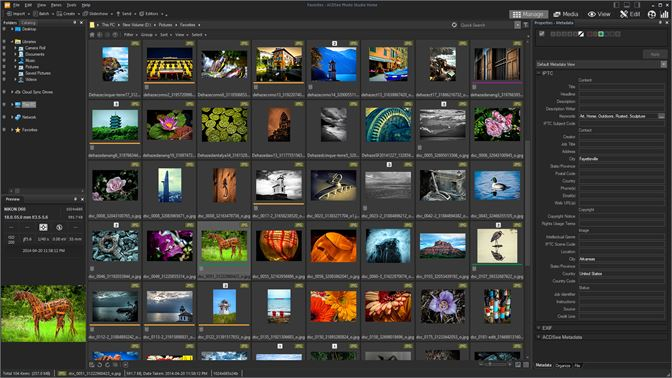
Task: Click the Pictures breadcrumb in the path bar
Action: 165,25
